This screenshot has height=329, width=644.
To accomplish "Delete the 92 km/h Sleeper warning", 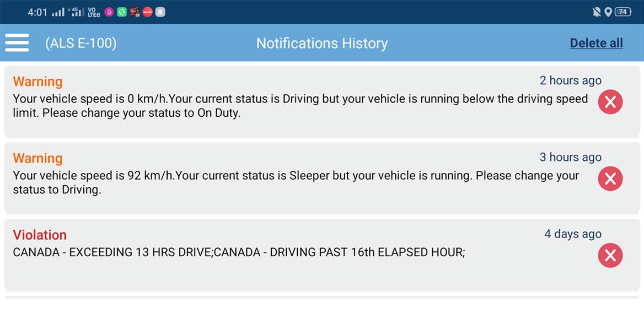I will click(610, 179).
